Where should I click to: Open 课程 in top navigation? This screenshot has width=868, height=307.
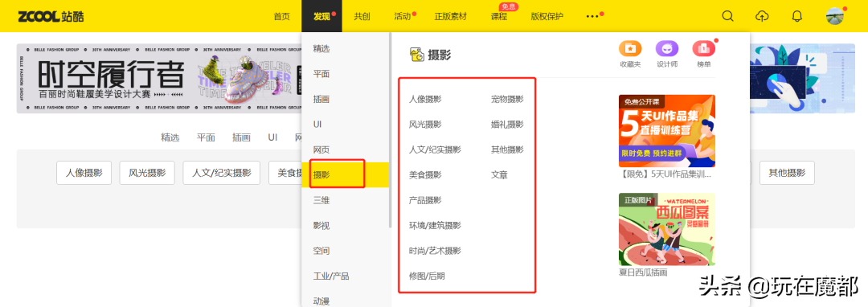[499, 17]
